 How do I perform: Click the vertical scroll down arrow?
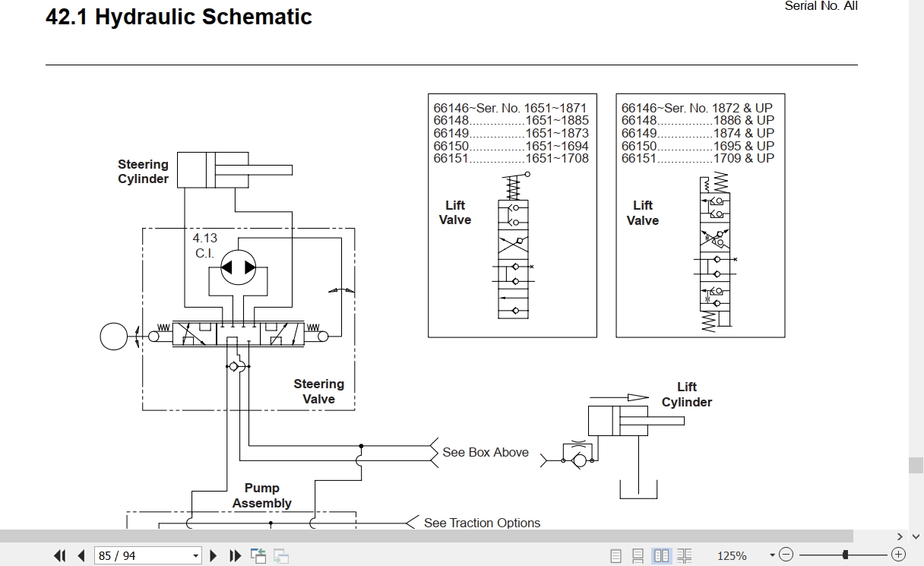[916, 536]
